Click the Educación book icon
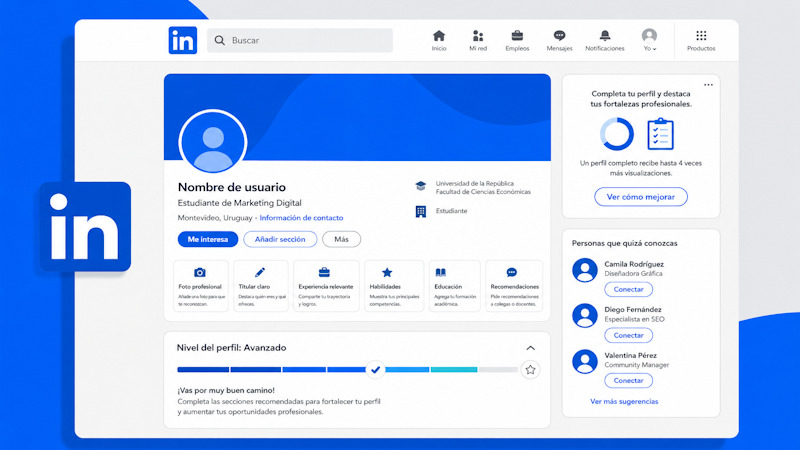 (441, 272)
